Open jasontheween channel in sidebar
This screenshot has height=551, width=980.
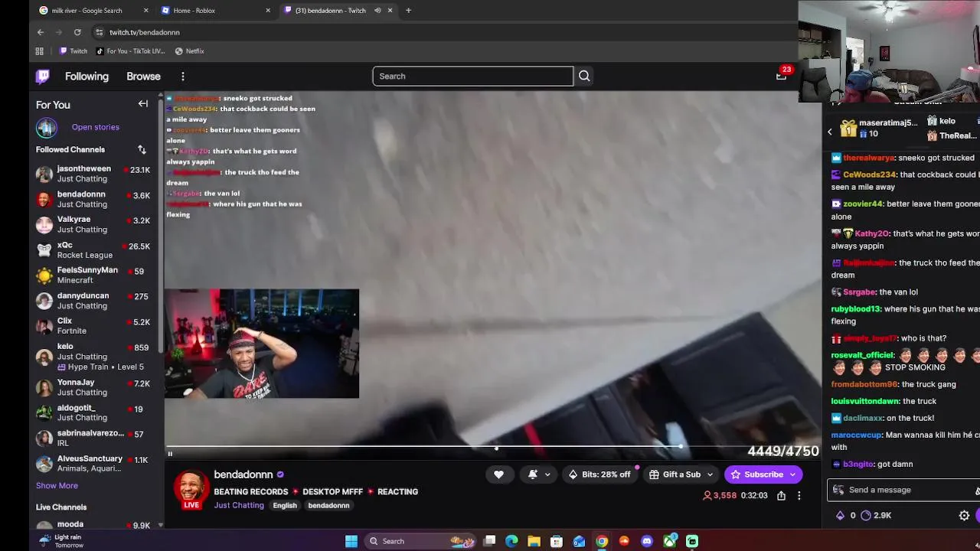point(93,174)
